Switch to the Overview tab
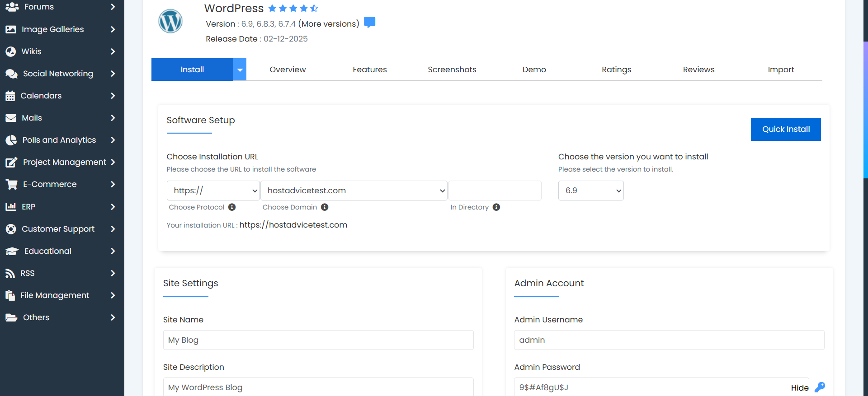This screenshot has width=868, height=396. tap(288, 70)
